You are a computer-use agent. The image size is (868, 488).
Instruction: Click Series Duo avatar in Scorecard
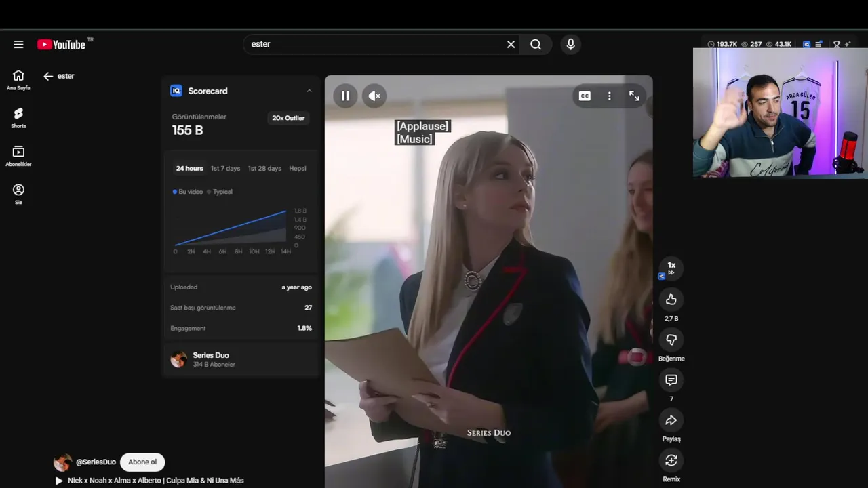[179, 359]
